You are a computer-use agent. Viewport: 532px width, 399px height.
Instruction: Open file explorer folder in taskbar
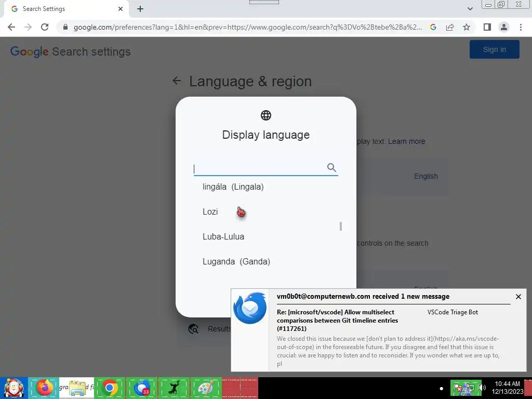tap(77, 388)
